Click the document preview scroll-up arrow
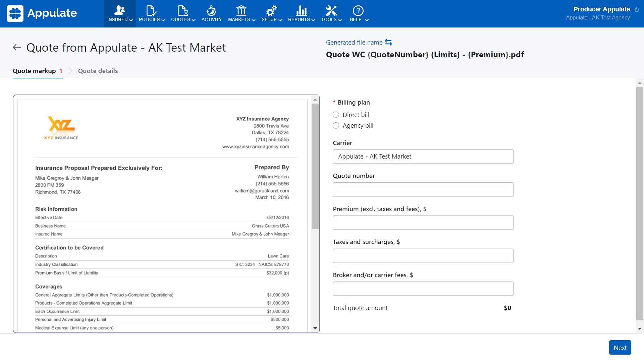The height and width of the screenshot is (362, 644). point(315,100)
